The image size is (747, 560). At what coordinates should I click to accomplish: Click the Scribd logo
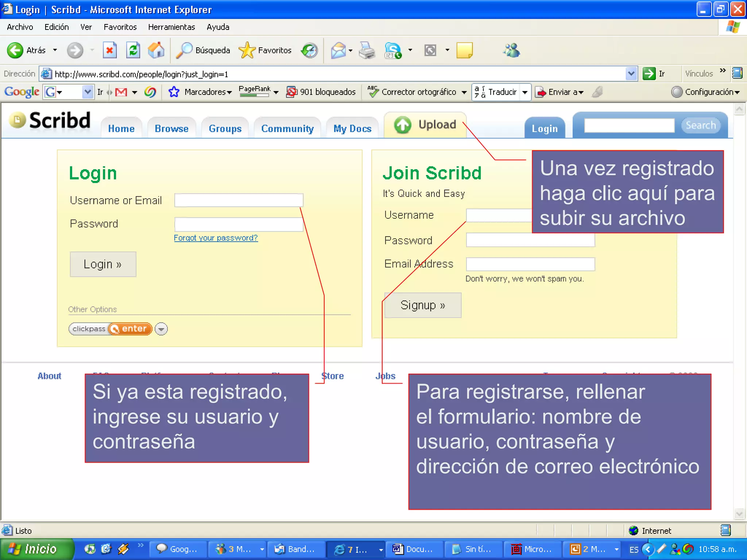click(x=50, y=120)
